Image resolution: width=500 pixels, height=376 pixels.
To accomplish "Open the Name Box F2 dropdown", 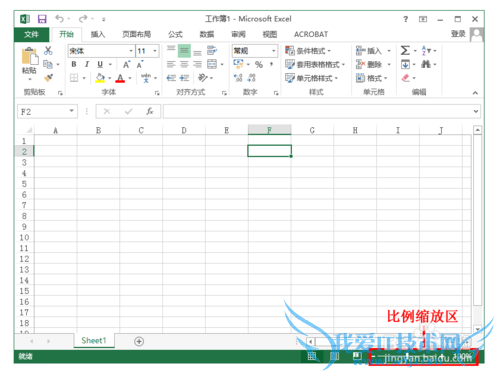I will pos(71,111).
